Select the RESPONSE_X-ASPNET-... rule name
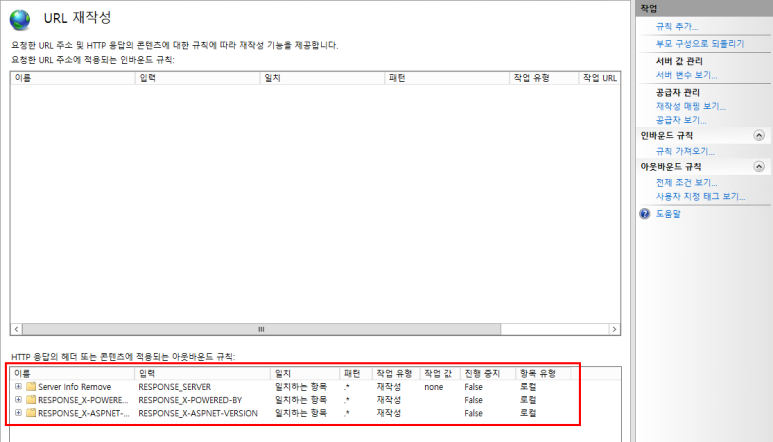 83,413
